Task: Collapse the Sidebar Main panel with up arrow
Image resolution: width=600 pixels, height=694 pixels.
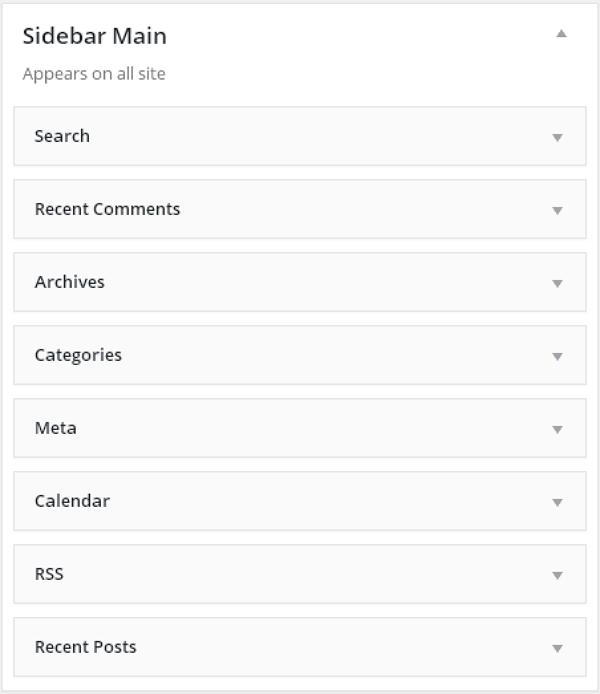Action: coord(561,34)
